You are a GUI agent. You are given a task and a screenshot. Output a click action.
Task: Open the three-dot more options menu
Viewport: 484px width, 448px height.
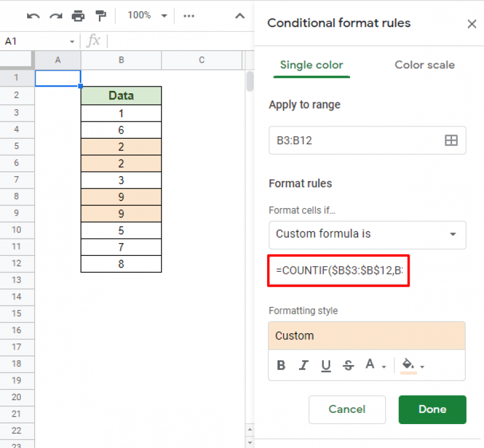[x=189, y=16]
